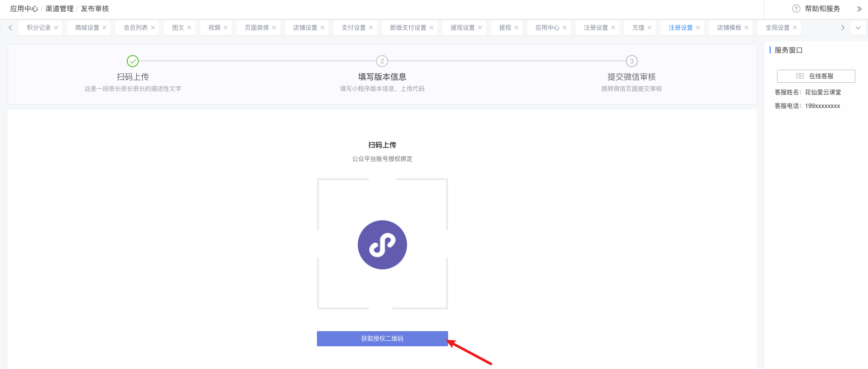
Task: Close the 页面装修 tab
Action: [274, 28]
